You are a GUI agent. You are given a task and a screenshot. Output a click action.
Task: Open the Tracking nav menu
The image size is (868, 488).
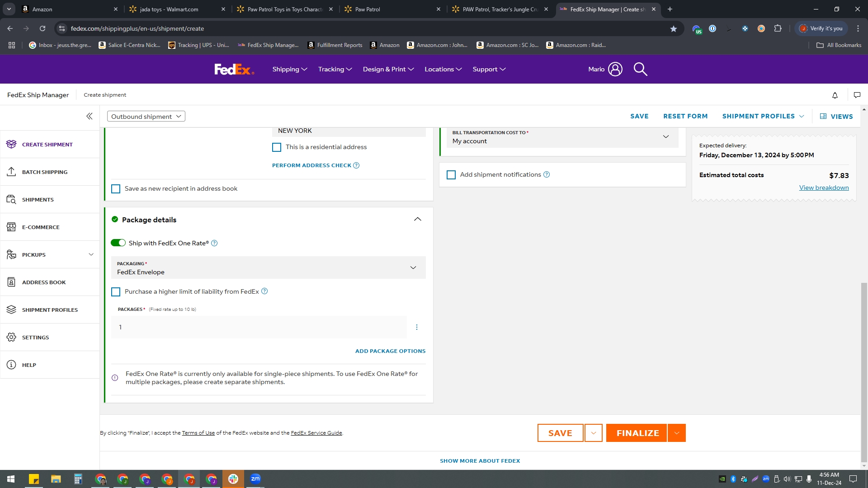click(335, 69)
